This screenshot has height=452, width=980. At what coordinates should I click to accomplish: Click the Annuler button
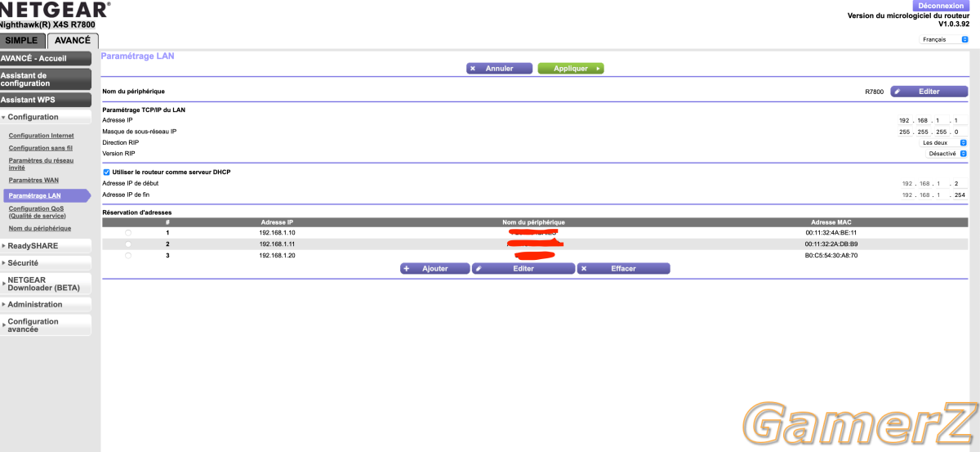500,69
